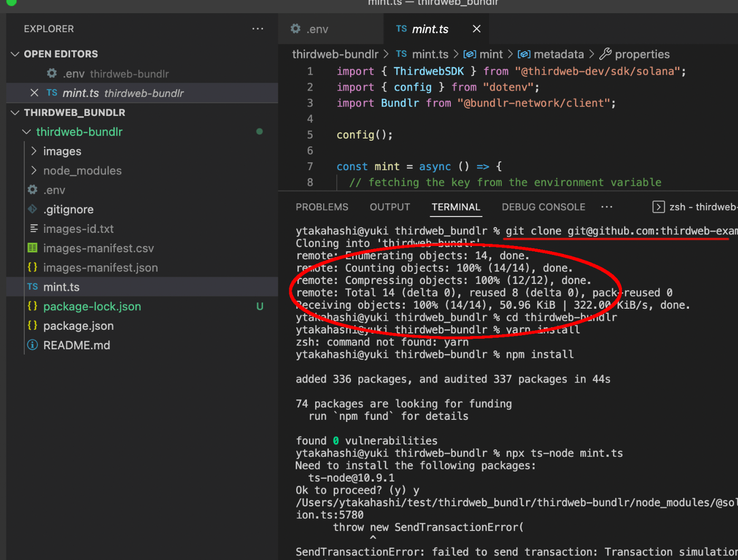Viewport: 738px width, 560px height.
Task: Open the Output panel tab
Action: tap(390, 207)
